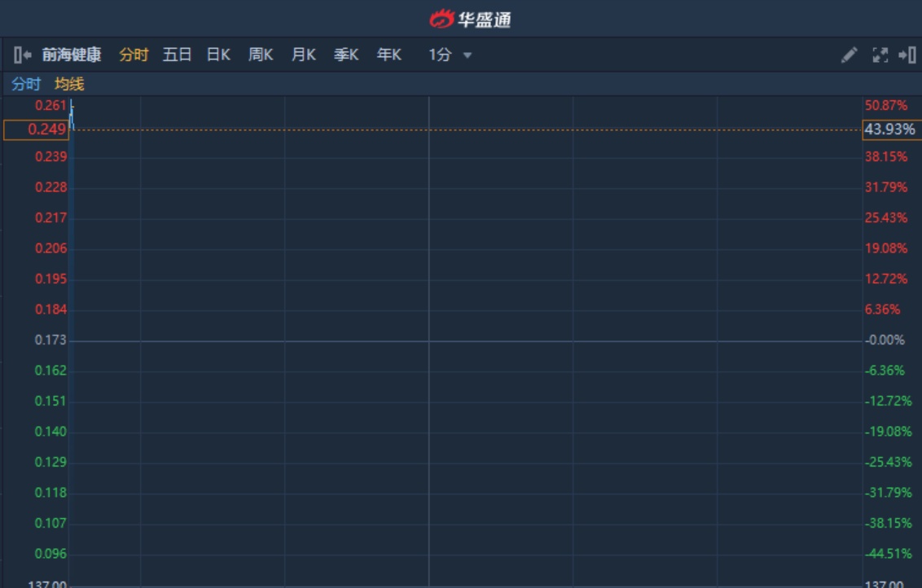Open the 日K chart tab
This screenshot has height=588, width=922.
(x=219, y=55)
